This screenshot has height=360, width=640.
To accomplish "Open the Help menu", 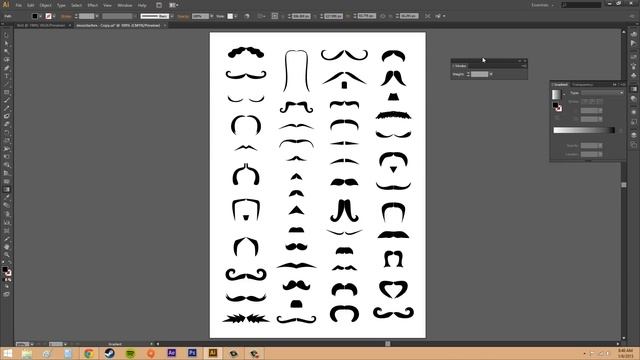I will click(142, 5).
